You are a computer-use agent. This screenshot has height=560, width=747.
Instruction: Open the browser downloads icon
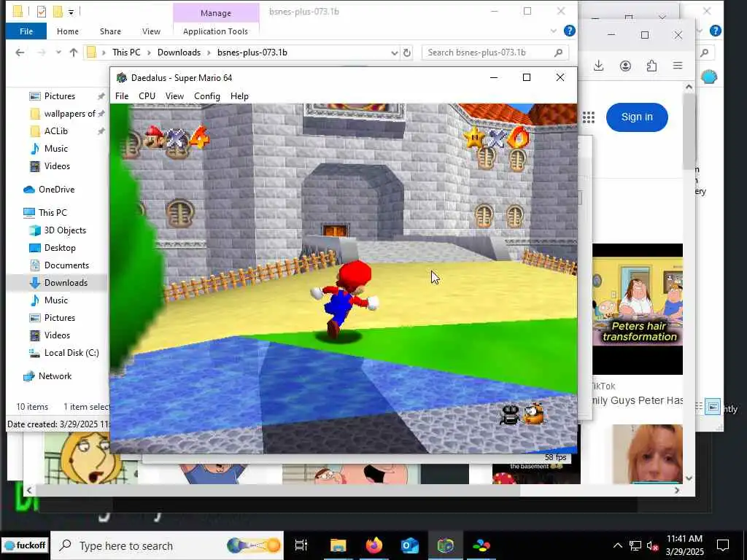[x=599, y=66]
